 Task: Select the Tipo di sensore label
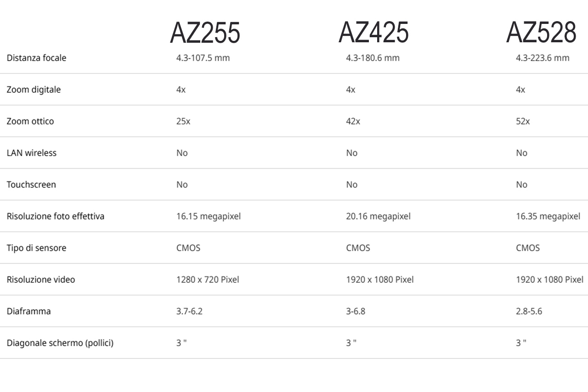(37, 248)
